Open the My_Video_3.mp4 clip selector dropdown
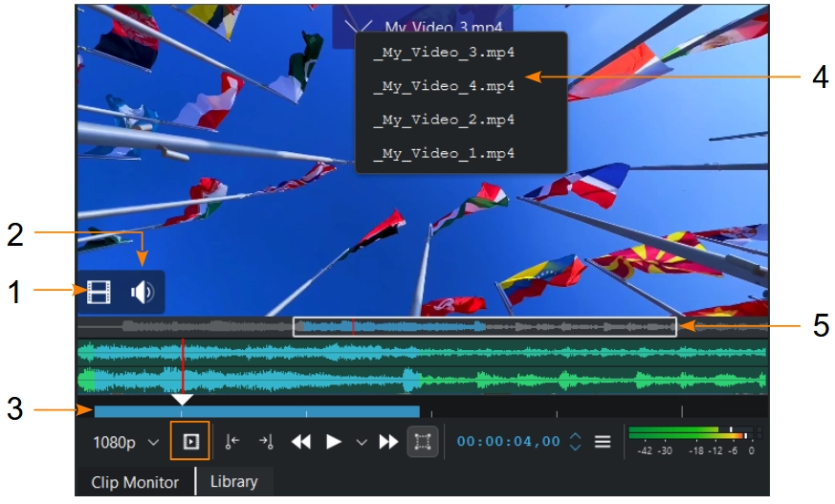Viewport: 835px width, 504px height. [x=423, y=27]
